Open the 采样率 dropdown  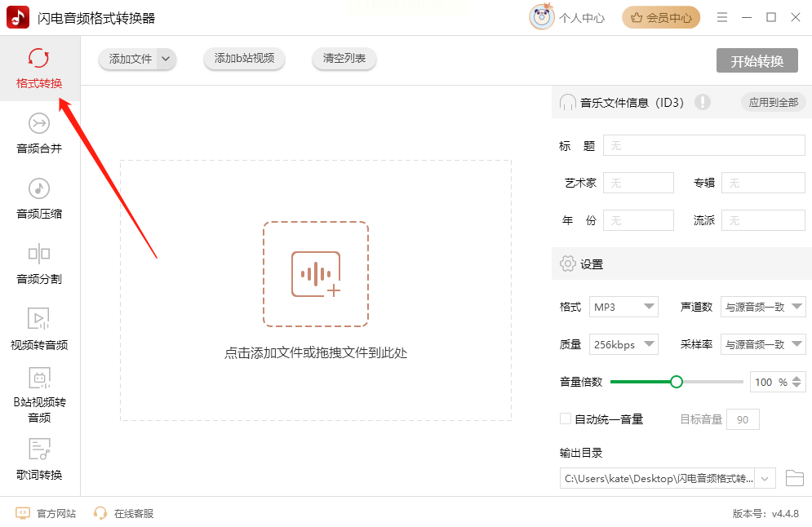point(763,344)
